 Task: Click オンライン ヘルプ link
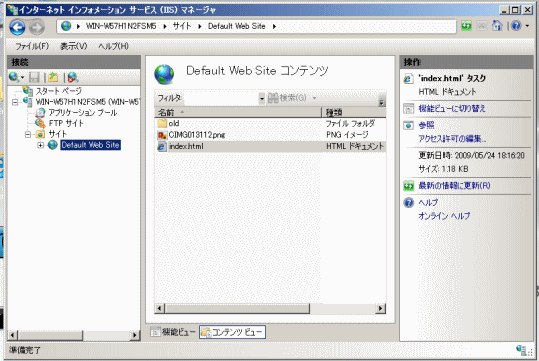444,216
